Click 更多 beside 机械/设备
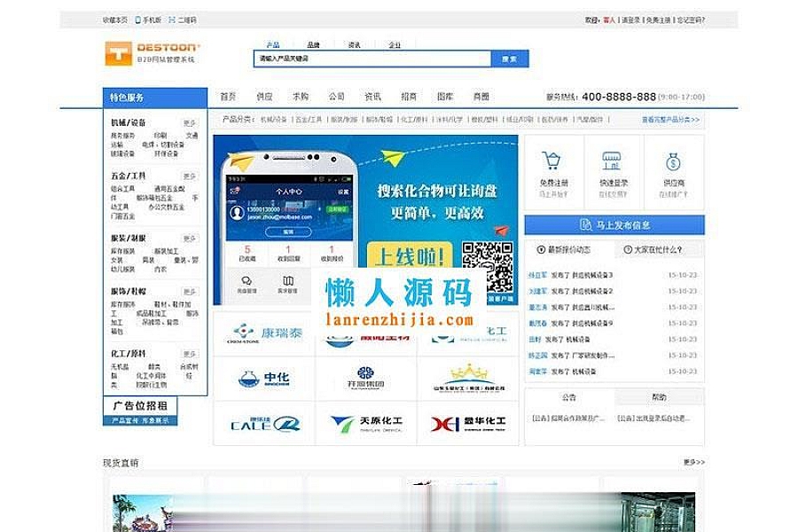798x532 pixels. 190,123
